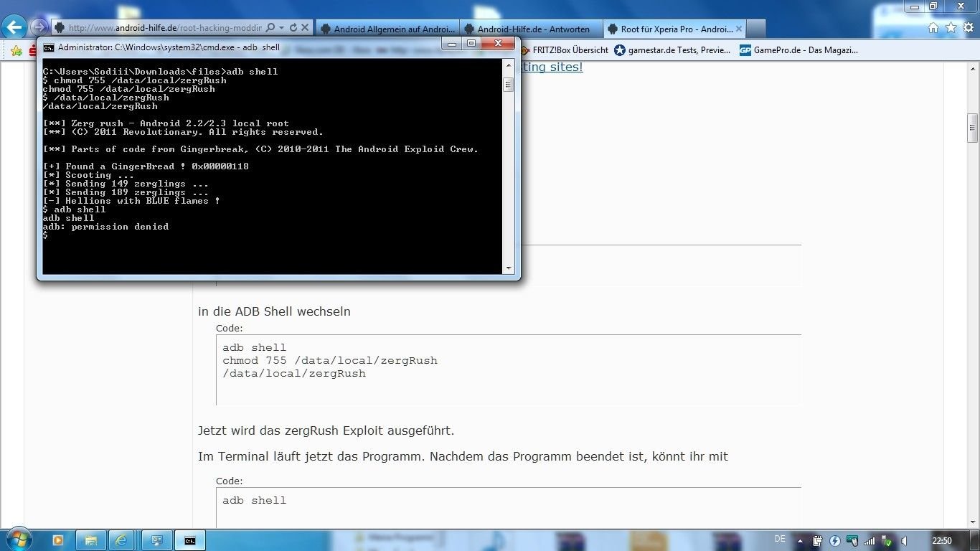Click the computer-screen taskbar app icon
Viewport: 980px width, 551px height.
[156, 540]
